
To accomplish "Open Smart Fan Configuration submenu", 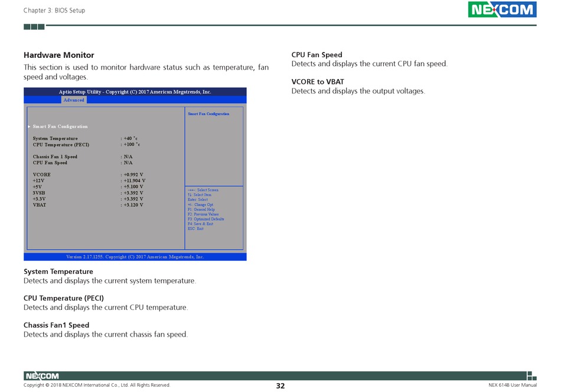I will (x=60, y=126).
